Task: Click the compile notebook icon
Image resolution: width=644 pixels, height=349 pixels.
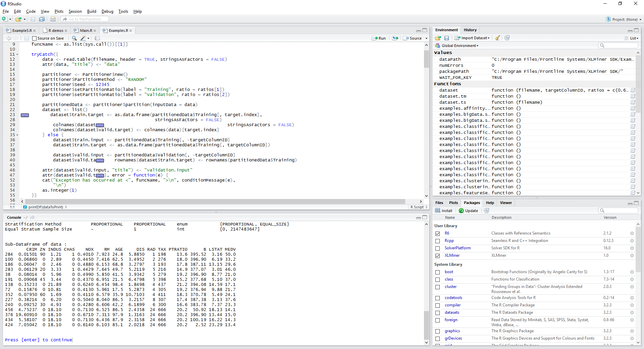Action: [x=97, y=38]
